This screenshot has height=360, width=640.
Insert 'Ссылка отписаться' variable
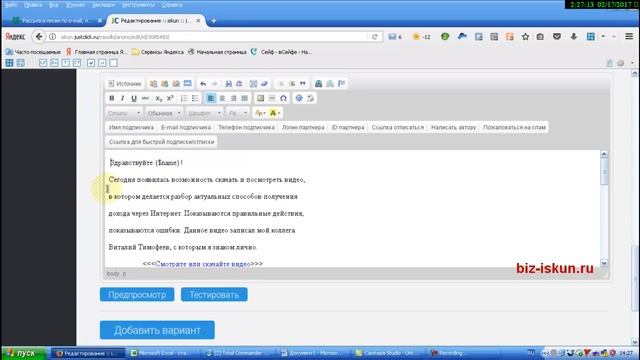pos(398,127)
